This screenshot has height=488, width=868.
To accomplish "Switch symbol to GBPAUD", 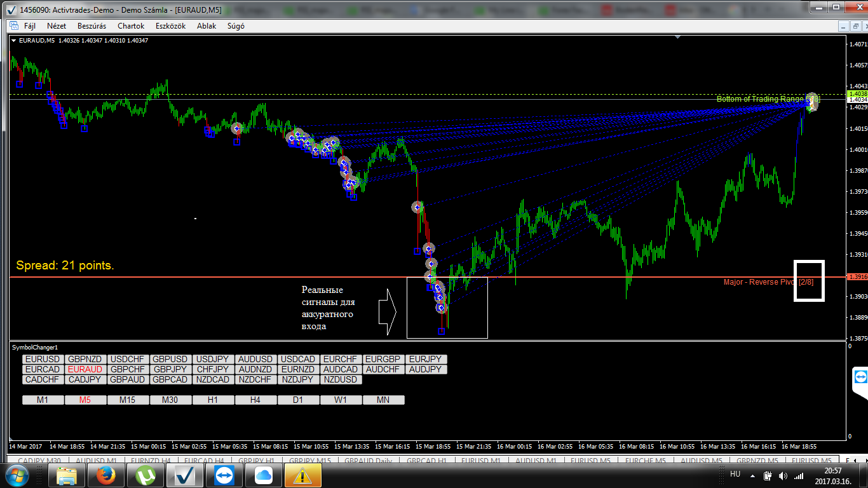I will click(x=128, y=379).
